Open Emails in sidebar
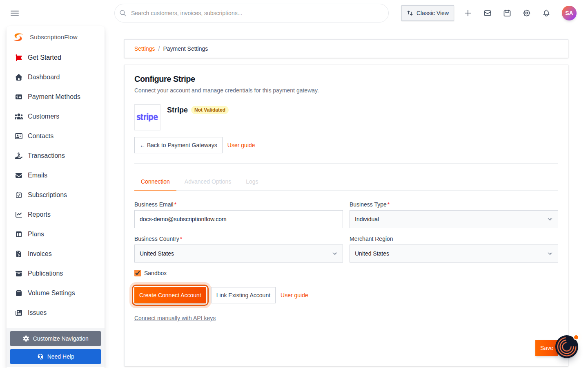Viewport: 588px width, 368px height. click(x=38, y=175)
